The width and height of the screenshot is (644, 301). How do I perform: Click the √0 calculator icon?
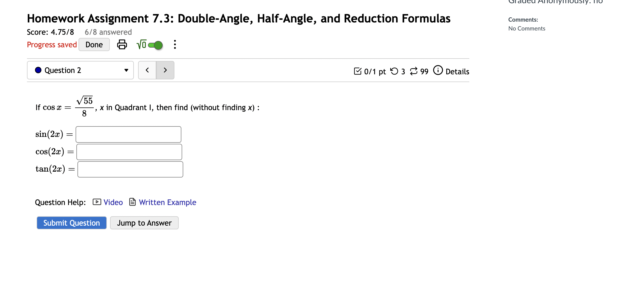pyautogui.click(x=141, y=44)
